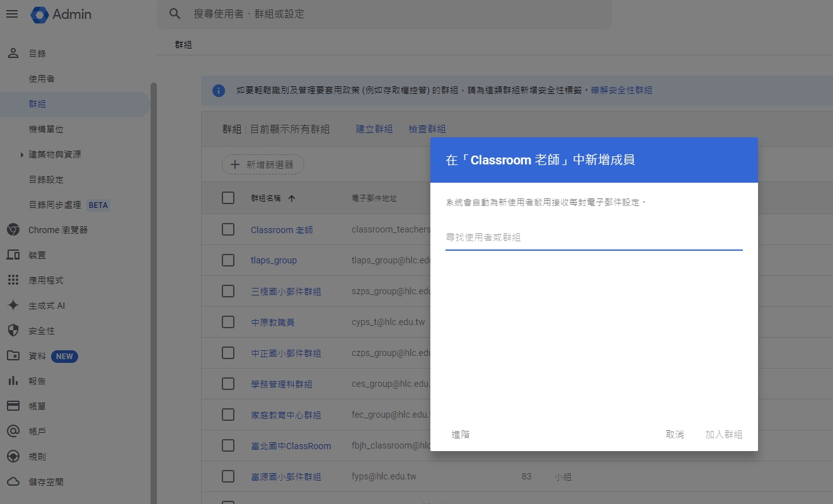Open the hamburger main menu icon
Image resolution: width=833 pixels, height=504 pixels.
click(12, 14)
